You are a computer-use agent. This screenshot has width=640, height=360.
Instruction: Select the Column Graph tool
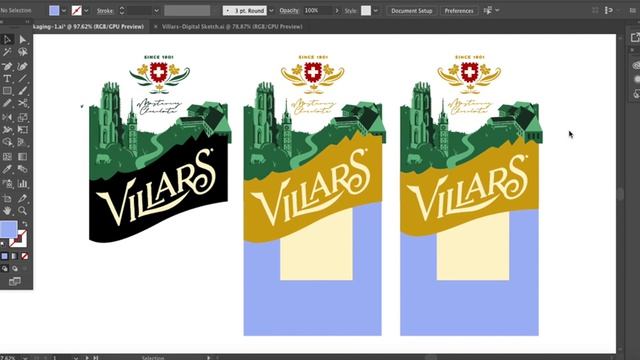[x=22, y=184]
